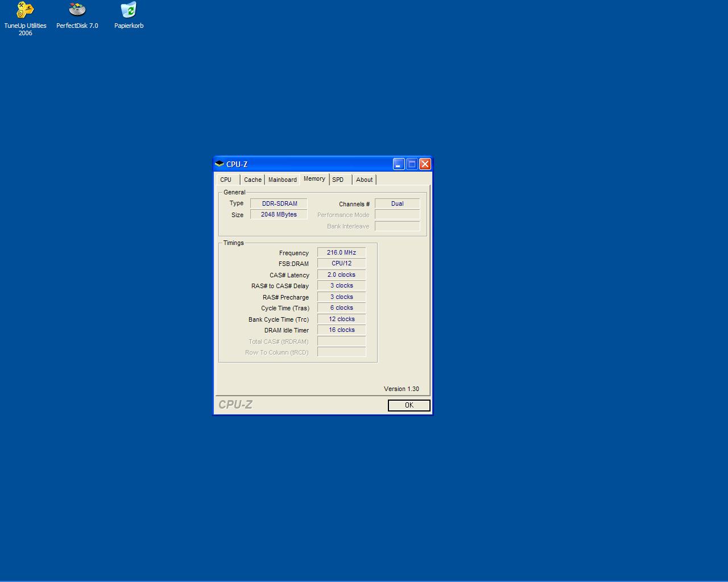Open the SPD tab
Viewport: 728px width, 582px height.
pos(339,180)
